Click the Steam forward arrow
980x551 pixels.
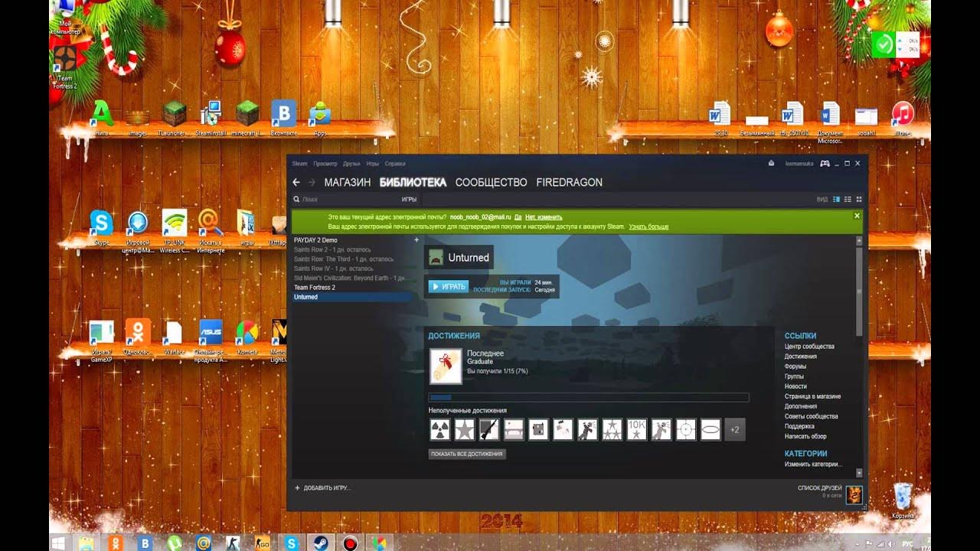tap(312, 182)
